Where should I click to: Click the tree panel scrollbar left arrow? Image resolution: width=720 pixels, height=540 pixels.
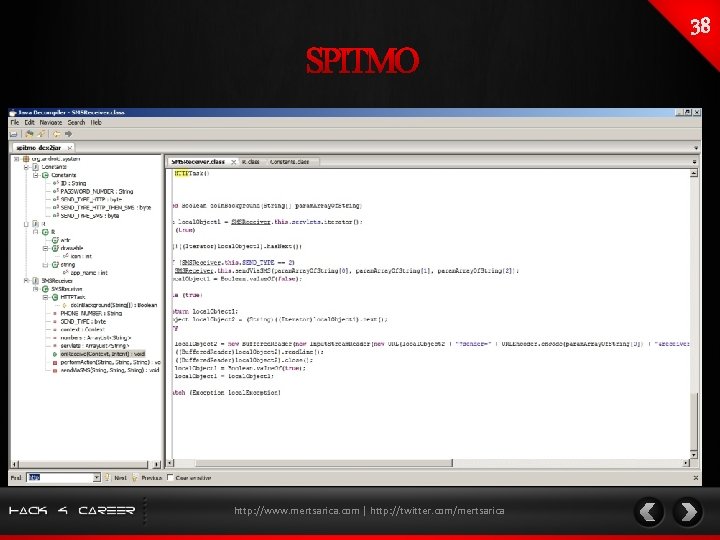click(14, 464)
